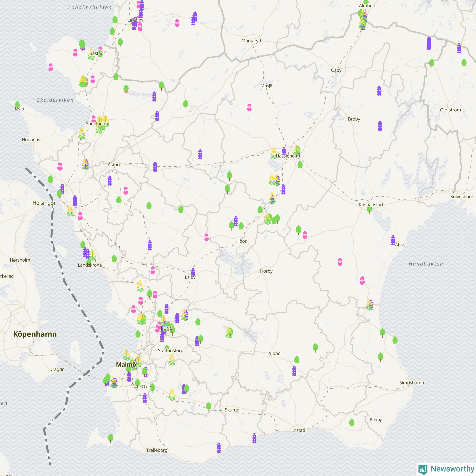Viewport: 476px width, 476px height.
Task: Select the purple tower marker east of Helsingør
Action: point(75,201)
